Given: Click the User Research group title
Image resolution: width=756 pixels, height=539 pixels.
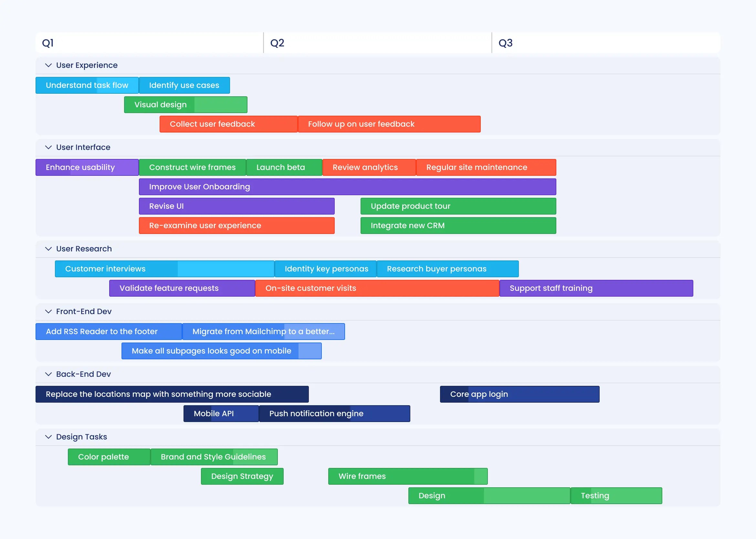Looking at the screenshot, I should tap(84, 248).
